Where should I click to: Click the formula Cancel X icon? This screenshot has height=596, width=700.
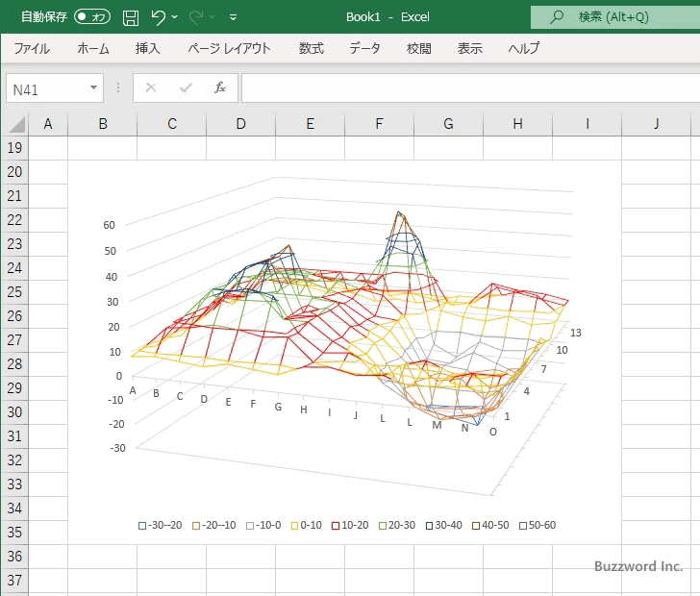(151, 87)
